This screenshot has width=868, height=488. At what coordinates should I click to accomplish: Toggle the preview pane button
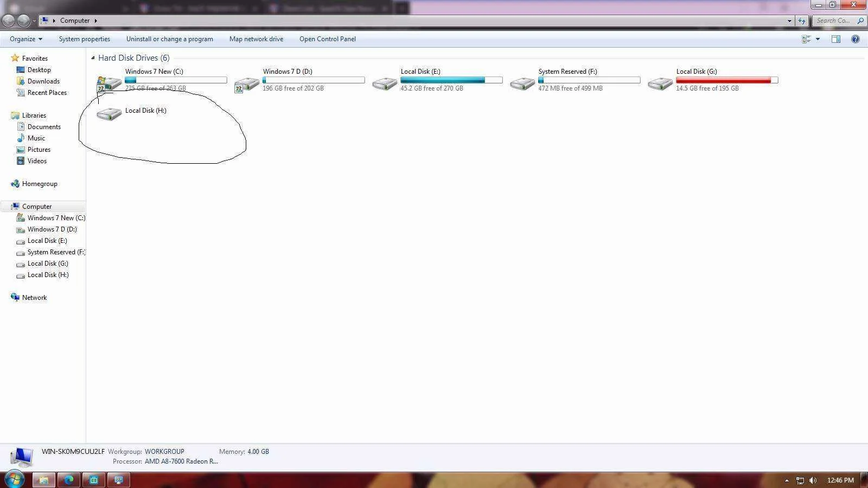(x=836, y=39)
